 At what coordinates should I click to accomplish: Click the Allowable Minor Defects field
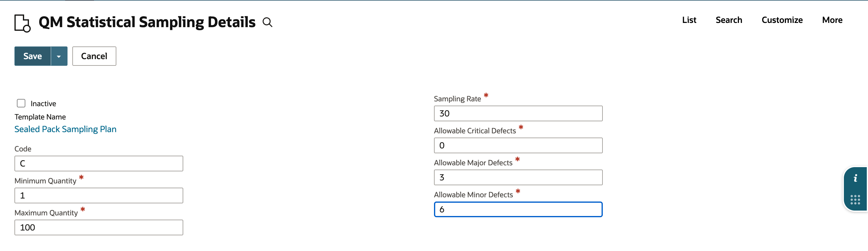tap(518, 209)
